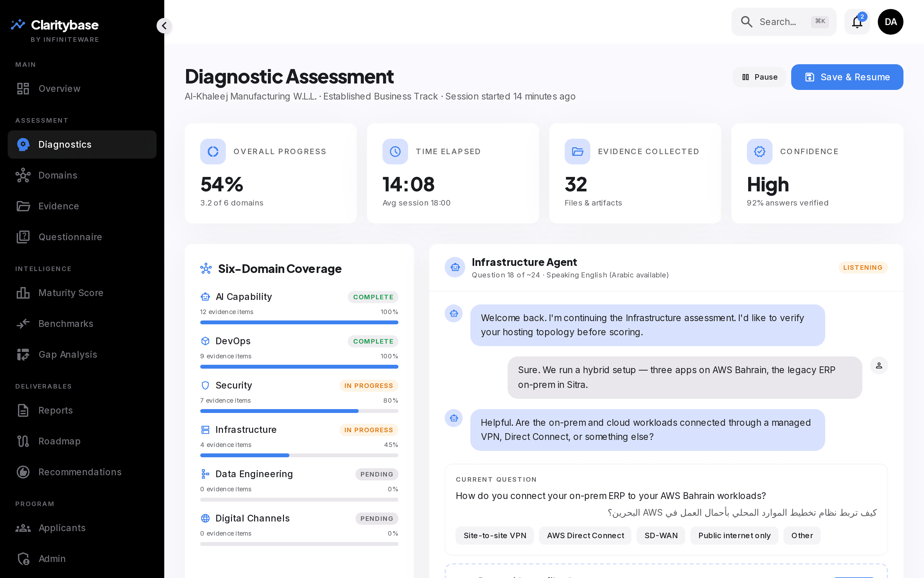This screenshot has width=924, height=578.
Task: Click the AI Capability progress bar
Action: (x=299, y=322)
